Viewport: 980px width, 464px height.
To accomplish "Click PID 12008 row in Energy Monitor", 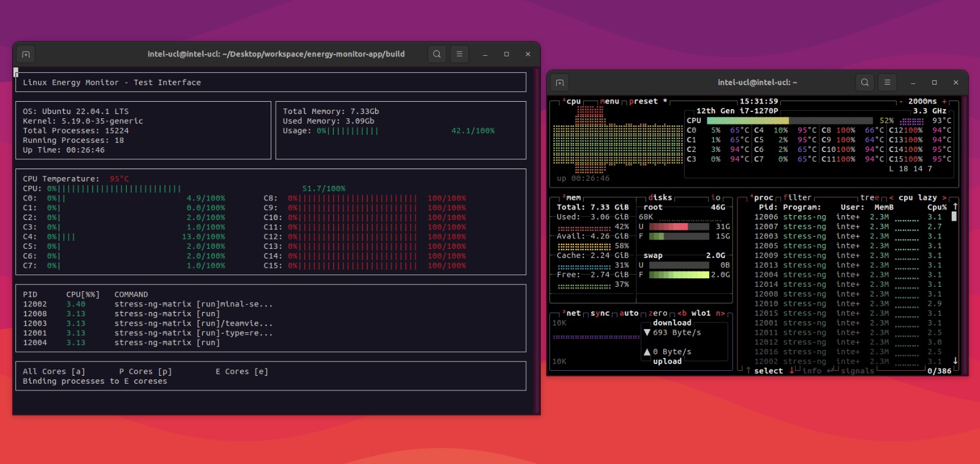I will tap(121, 314).
